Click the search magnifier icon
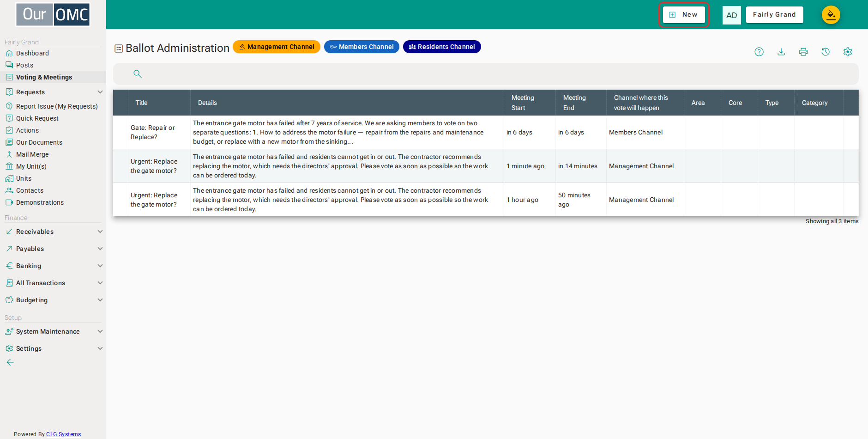 click(137, 74)
